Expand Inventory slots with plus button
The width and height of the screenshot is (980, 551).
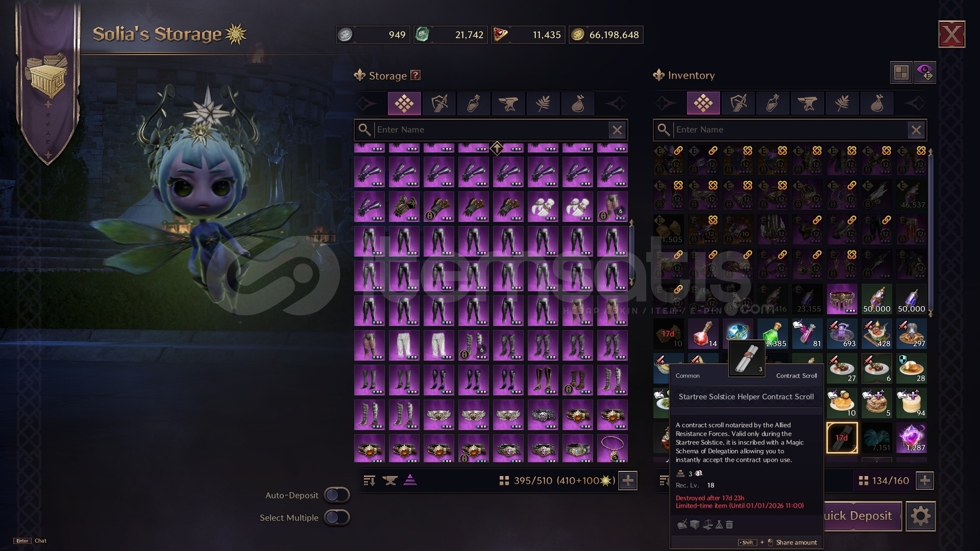click(925, 481)
